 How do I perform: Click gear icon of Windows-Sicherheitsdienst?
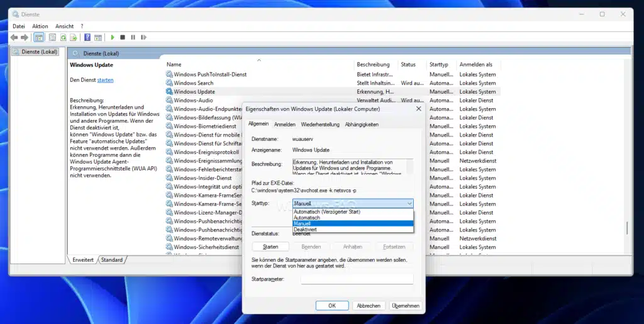(x=169, y=247)
